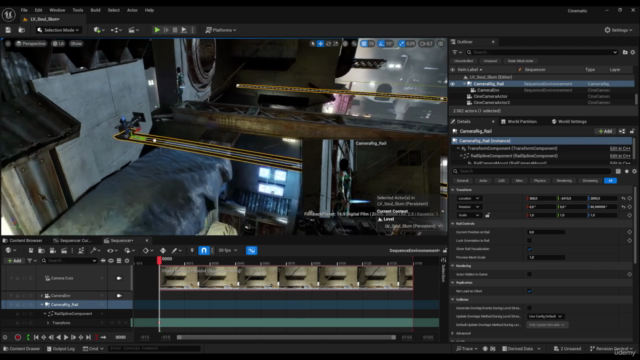
Task: Toggle Lock Orientation to Rail checkbox
Action: coord(529,240)
